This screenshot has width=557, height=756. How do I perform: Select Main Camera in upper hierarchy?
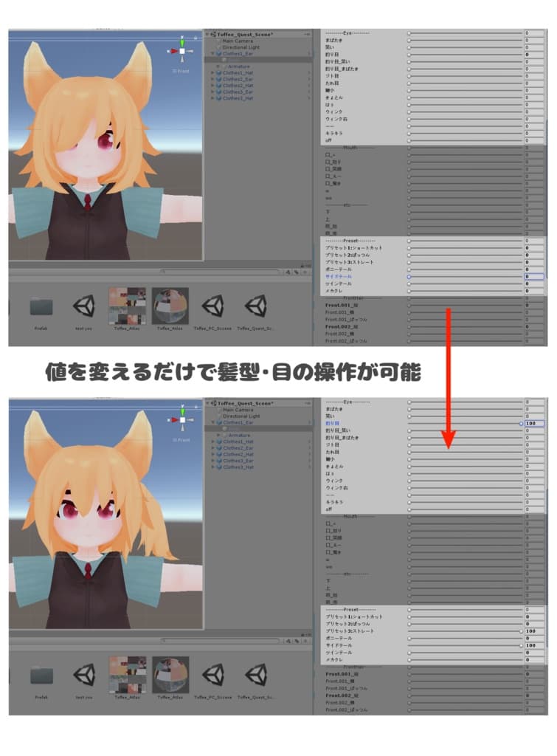(237, 41)
